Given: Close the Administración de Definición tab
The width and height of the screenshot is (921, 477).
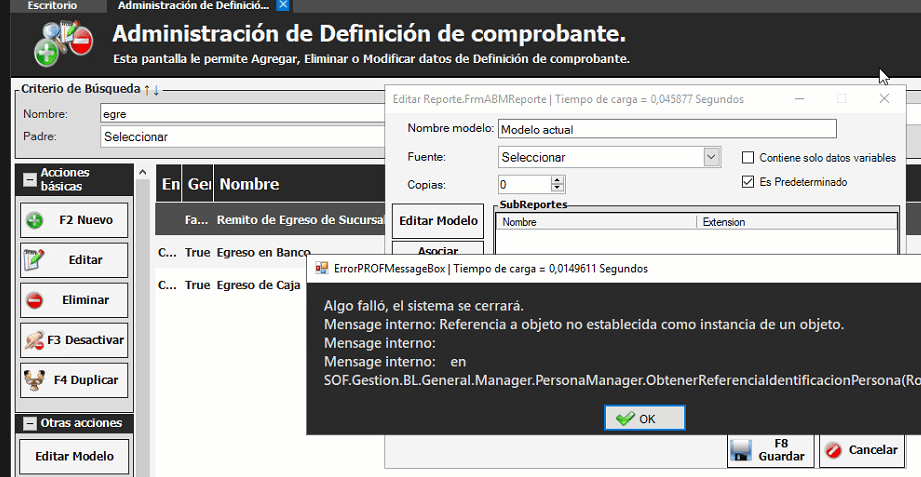Looking at the screenshot, I should (283, 6).
